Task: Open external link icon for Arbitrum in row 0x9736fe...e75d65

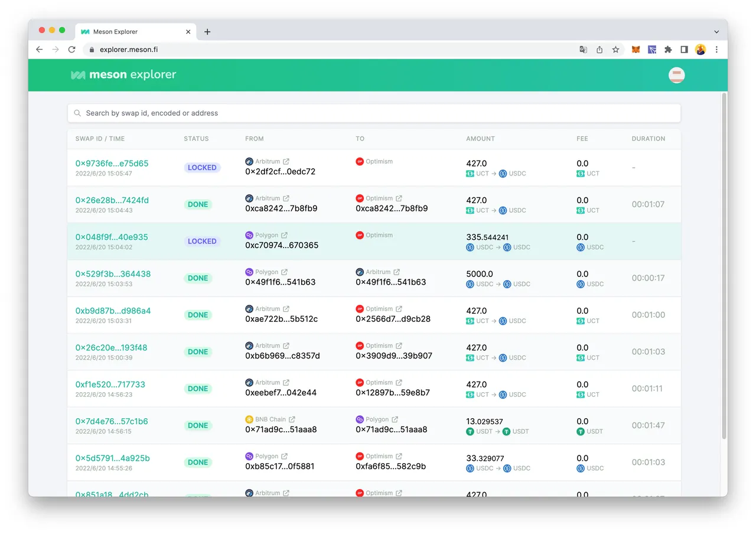Action: pos(286,161)
